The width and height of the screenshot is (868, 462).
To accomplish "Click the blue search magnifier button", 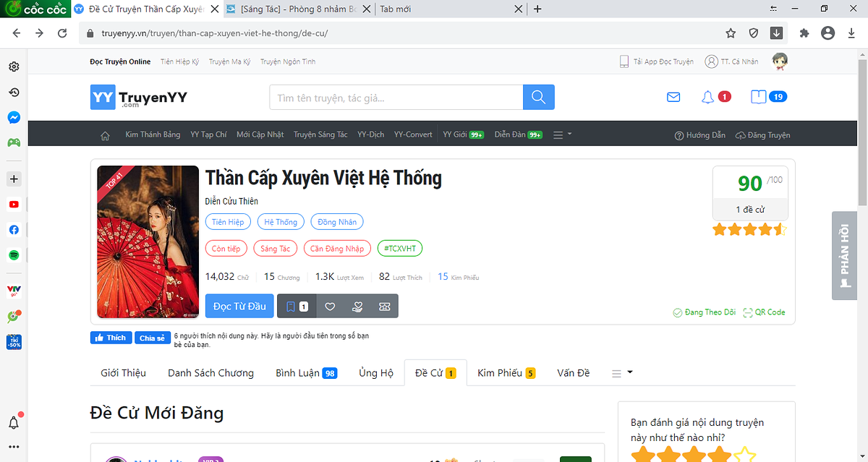I will point(538,98).
